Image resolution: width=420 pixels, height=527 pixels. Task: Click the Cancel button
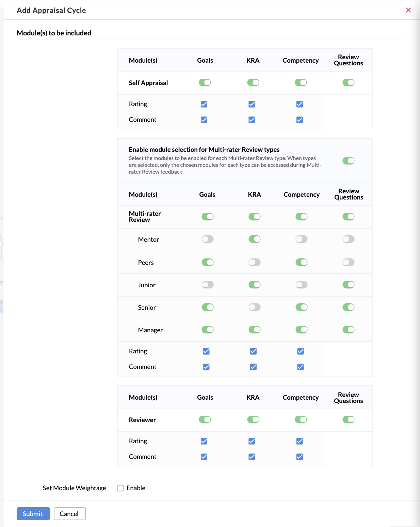[69, 514]
